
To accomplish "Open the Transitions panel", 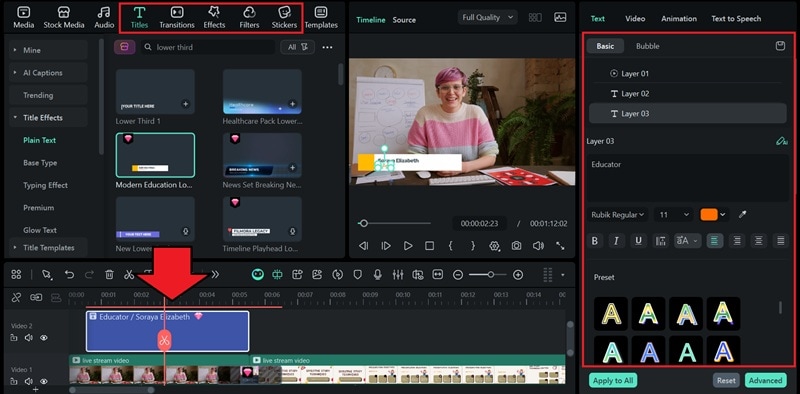I will [177, 17].
